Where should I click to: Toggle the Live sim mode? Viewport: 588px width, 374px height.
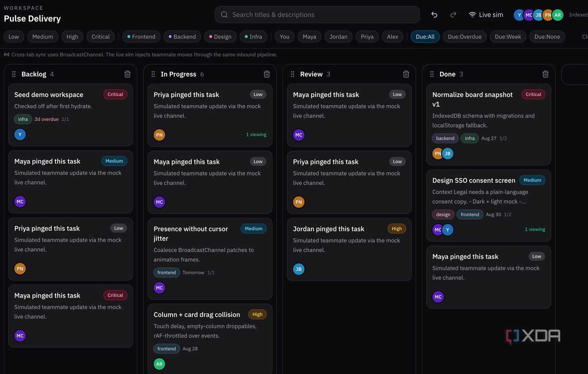486,15
